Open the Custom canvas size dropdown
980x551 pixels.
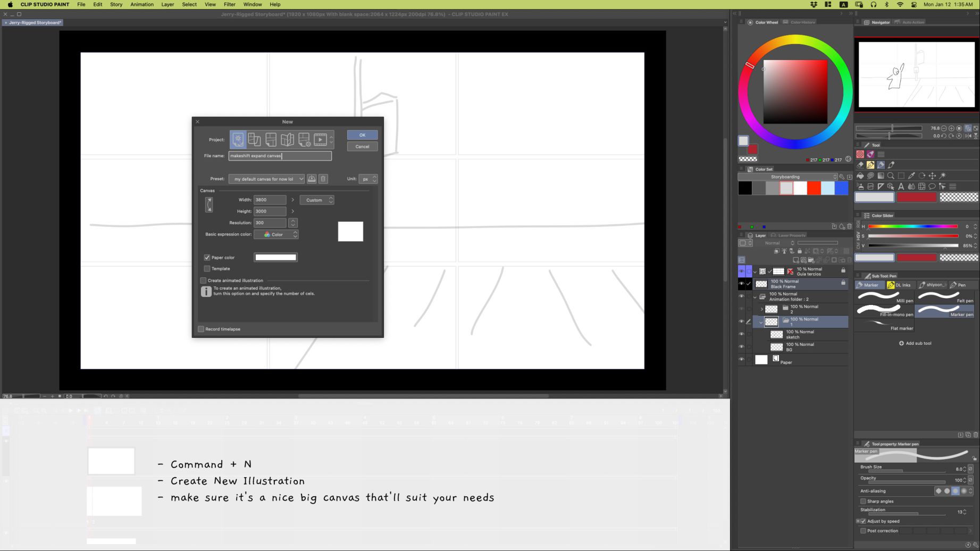[317, 200]
